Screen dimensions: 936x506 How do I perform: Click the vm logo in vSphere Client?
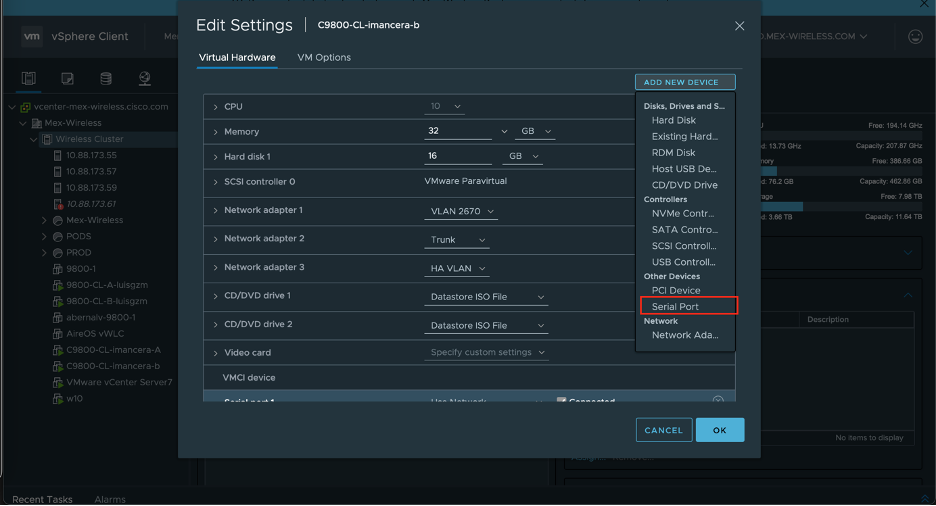pos(32,36)
